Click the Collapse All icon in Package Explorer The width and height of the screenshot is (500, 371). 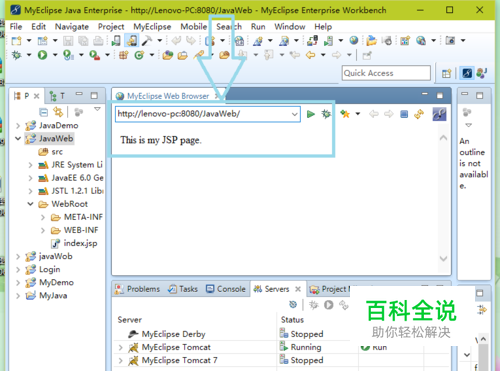43,112
